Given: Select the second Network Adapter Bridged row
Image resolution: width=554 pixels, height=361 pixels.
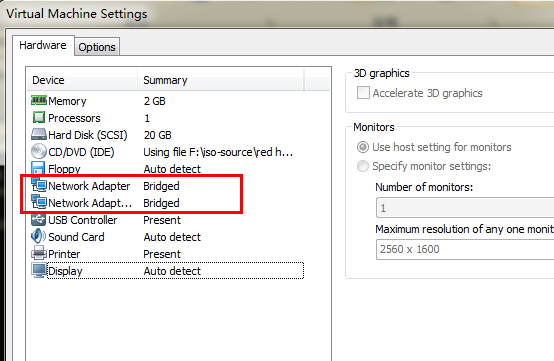Looking at the screenshot, I should 166,203.
